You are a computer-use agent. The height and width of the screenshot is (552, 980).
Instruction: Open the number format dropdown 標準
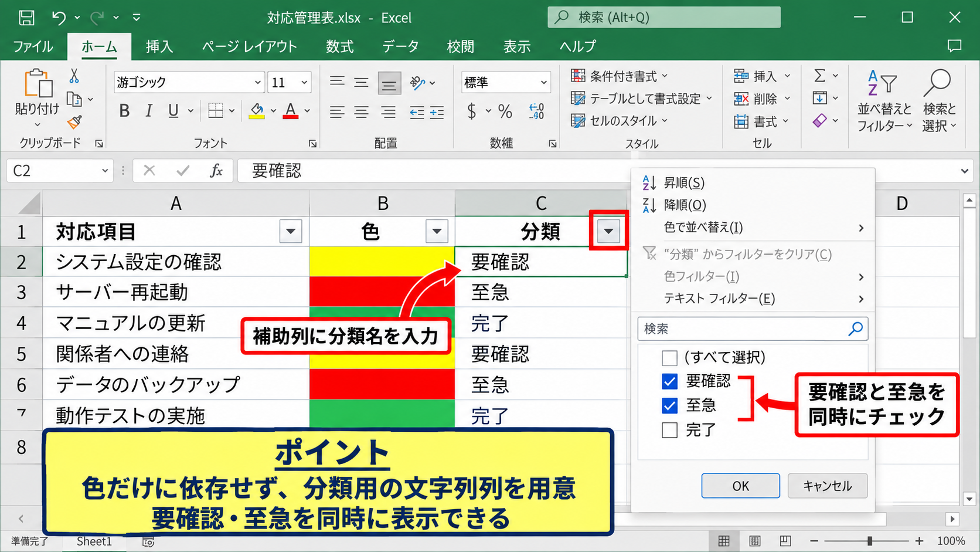point(543,83)
